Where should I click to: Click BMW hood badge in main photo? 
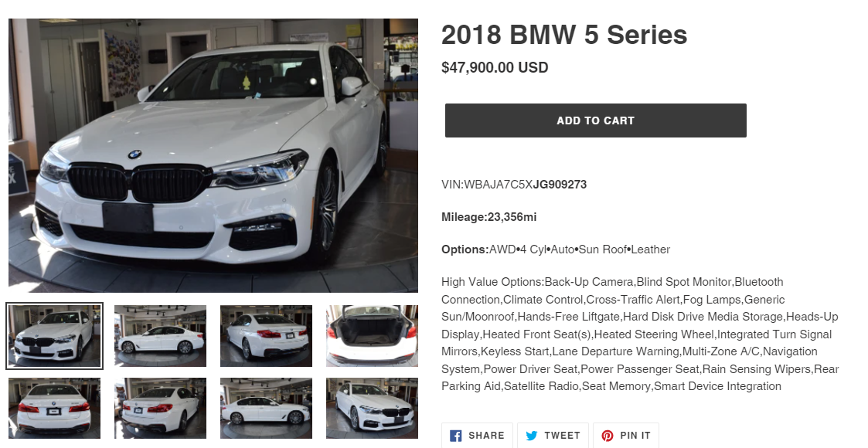point(134,154)
